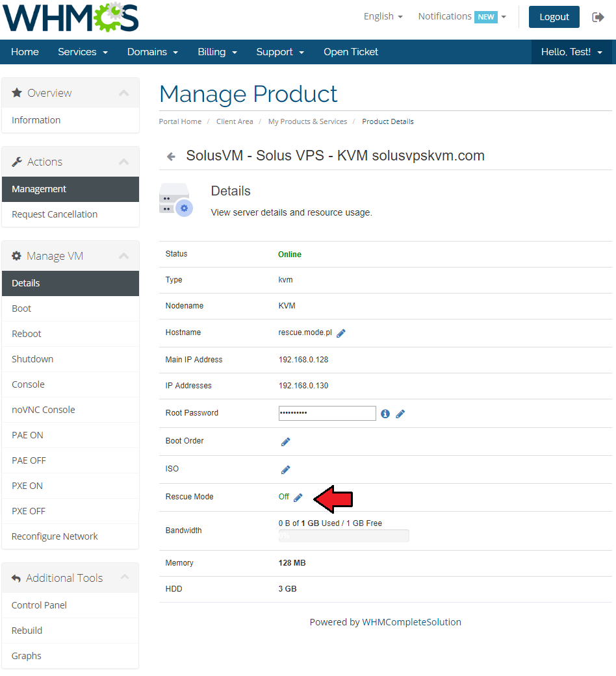The width and height of the screenshot is (616, 676).
Task: Select Management in Actions sidebar
Action: (x=70, y=189)
